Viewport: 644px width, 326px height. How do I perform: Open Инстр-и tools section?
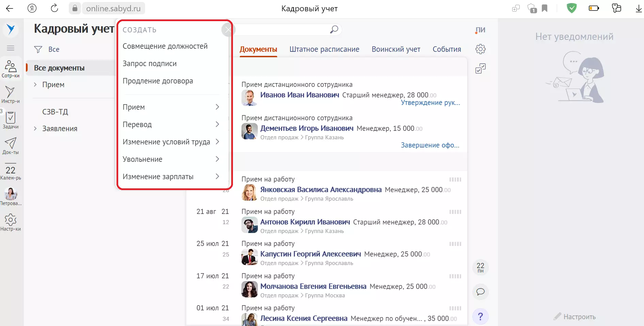point(11,95)
